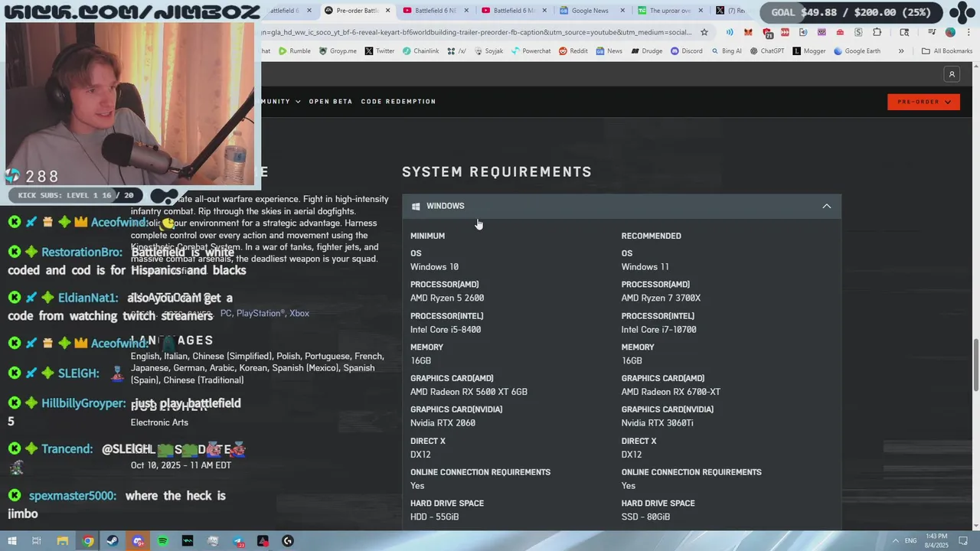Open Task View on the taskbar
Image resolution: width=980 pixels, height=551 pixels.
[x=37, y=541]
